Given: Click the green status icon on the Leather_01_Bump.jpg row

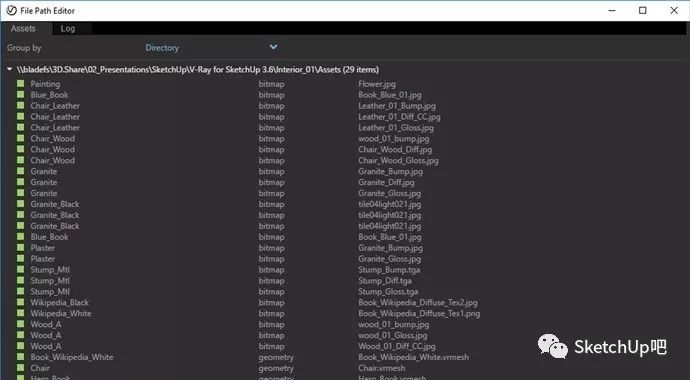Looking at the screenshot, I should pyautogui.click(x=20, y=106).
